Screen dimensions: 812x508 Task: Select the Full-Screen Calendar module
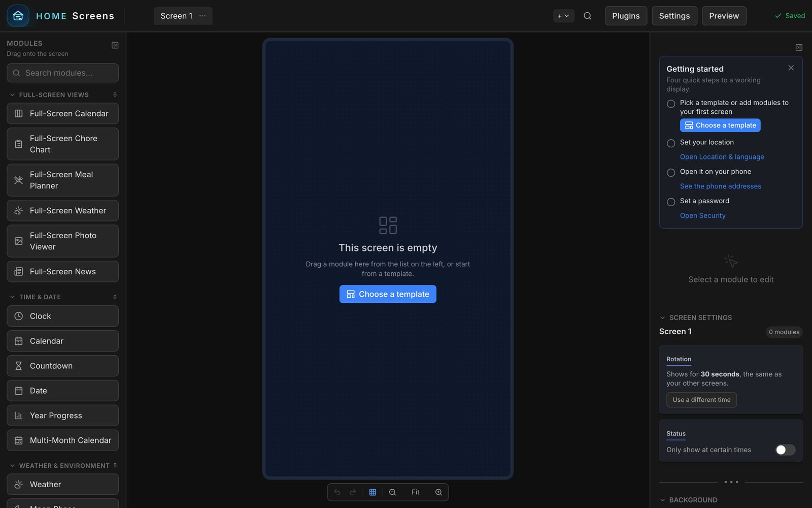tap(63, 113)
